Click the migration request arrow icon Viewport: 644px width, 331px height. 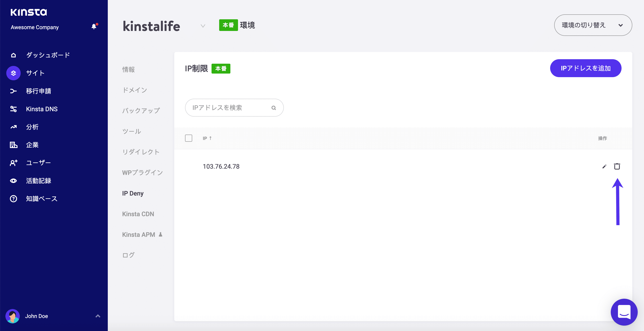[x=13, y=91]
